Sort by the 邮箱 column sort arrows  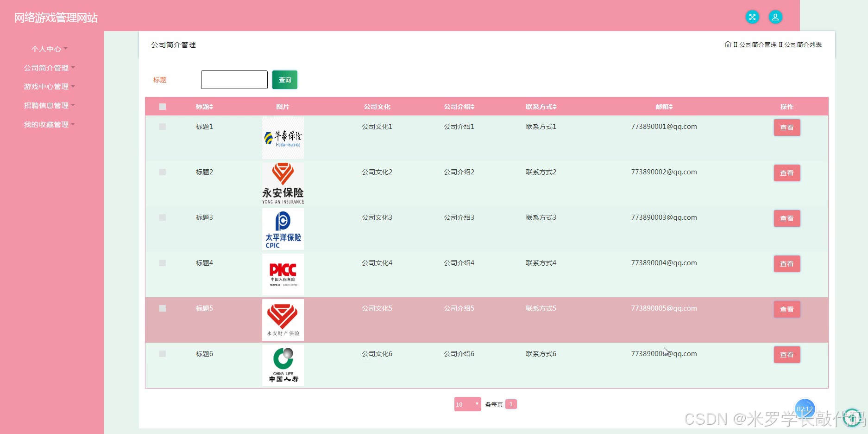point(671,107)
